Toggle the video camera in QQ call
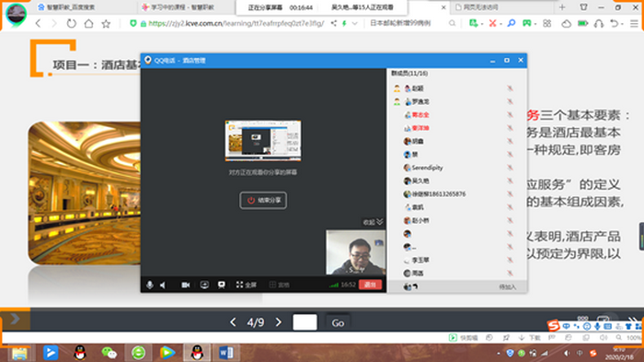Image resolution: width=644 pixels, height=362 pixels. (186, 285)
